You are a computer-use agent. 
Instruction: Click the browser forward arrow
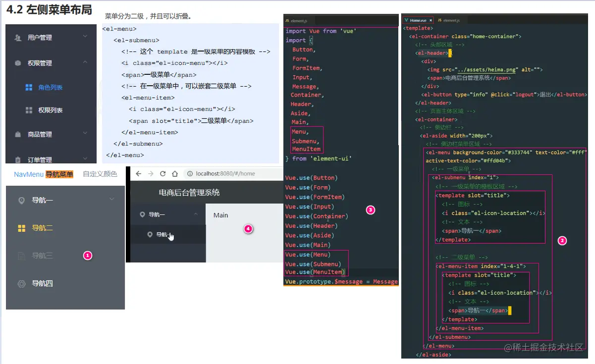150,173
